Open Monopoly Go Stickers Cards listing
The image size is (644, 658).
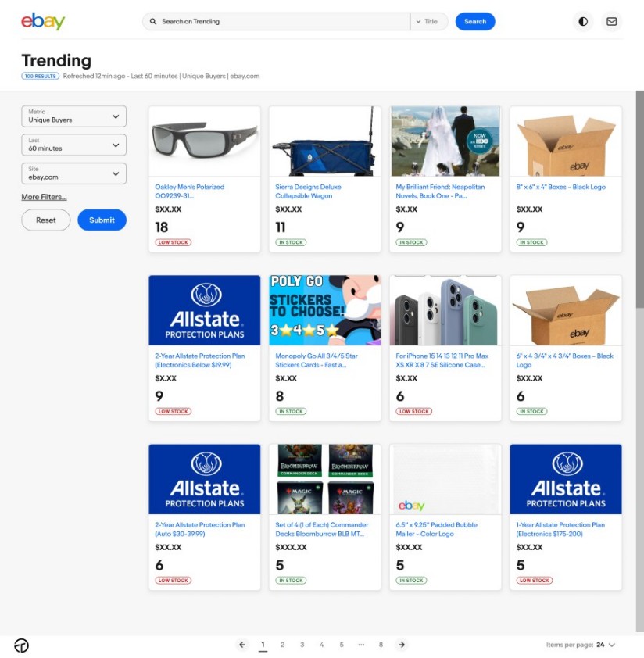pyautogui.click(x=317, y=360)
